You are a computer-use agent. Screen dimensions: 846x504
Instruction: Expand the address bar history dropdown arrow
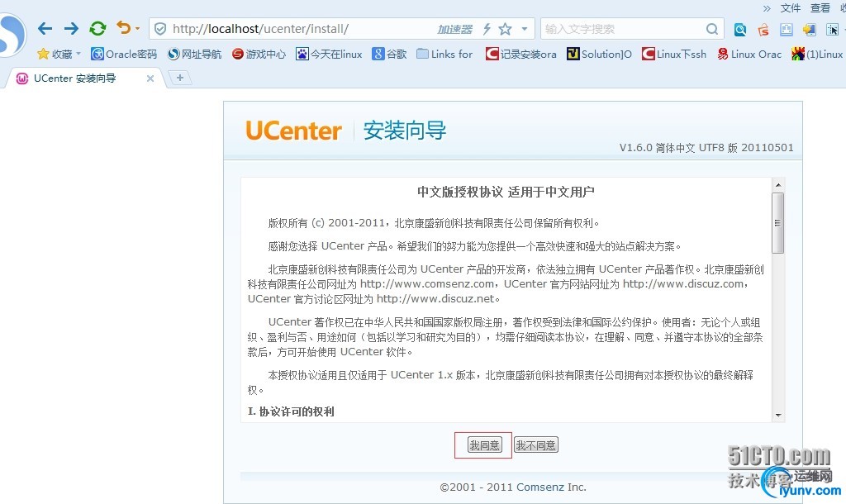click(525, 29)
